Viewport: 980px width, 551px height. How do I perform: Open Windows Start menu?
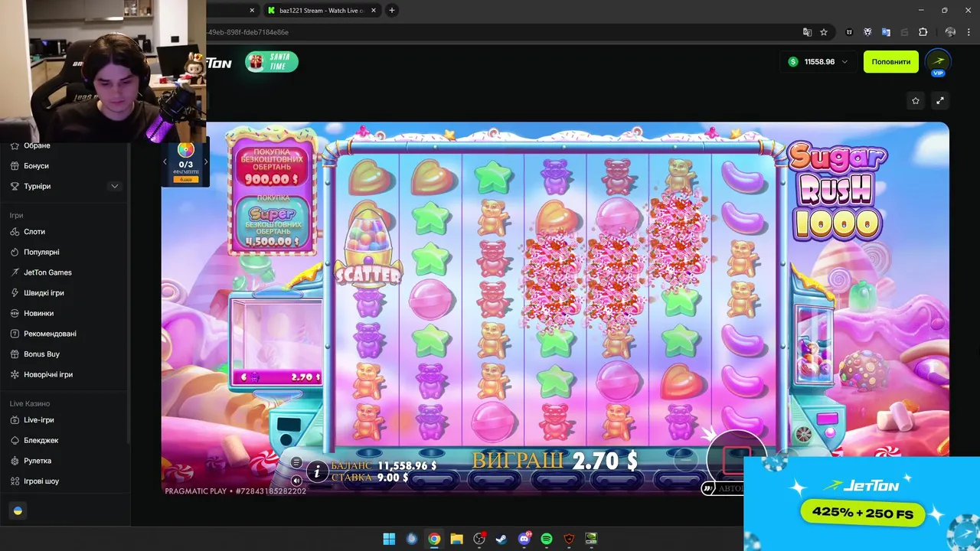click(389, 539)
